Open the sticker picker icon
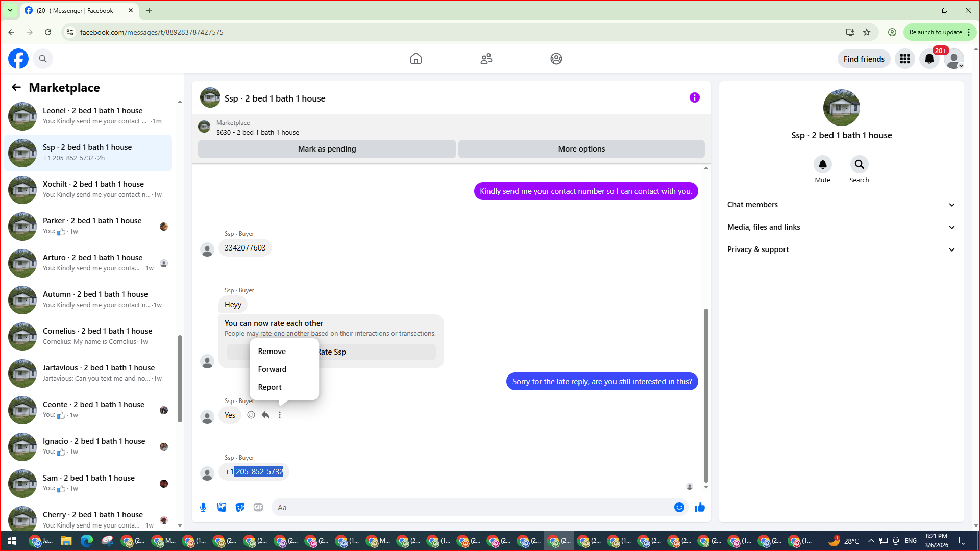Screen dimensions: 980x551 (240, 507)
